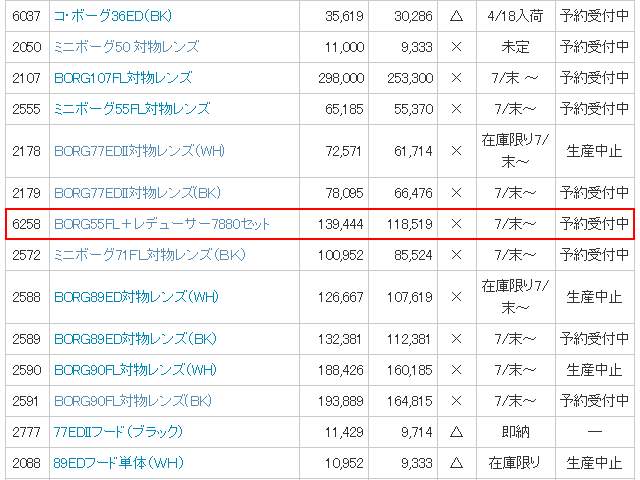Select product code 2591
640x480 pixels.
(25, 401)
